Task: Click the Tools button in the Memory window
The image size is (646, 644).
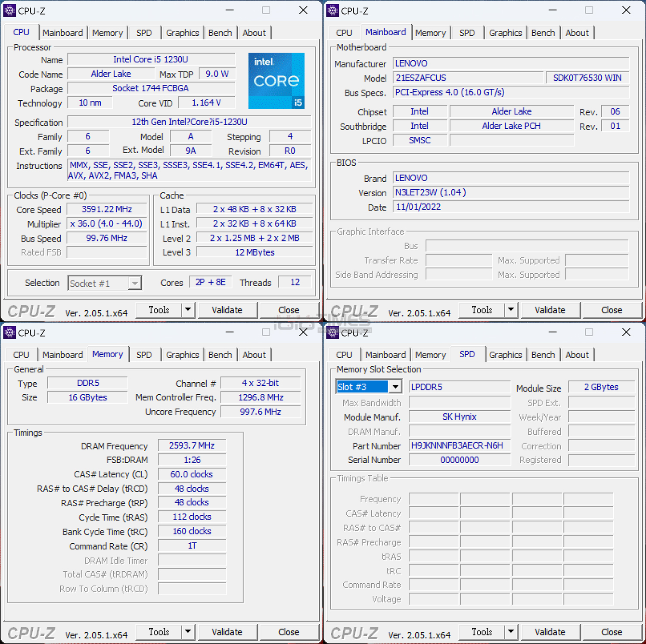Action: pyautogui.click(x=159, y=632)
